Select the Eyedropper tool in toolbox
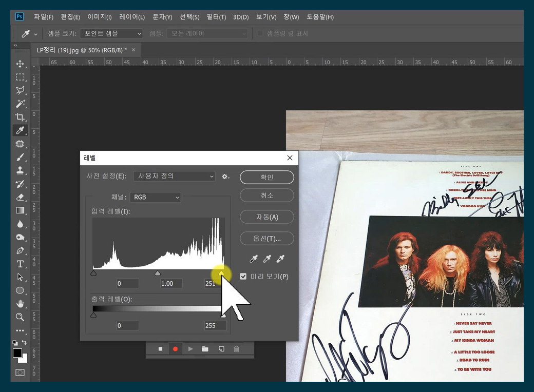 click(20, 130)
